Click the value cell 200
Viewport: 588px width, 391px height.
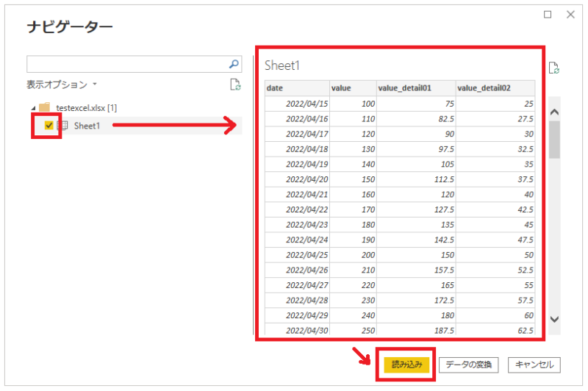tap(353, 255)
